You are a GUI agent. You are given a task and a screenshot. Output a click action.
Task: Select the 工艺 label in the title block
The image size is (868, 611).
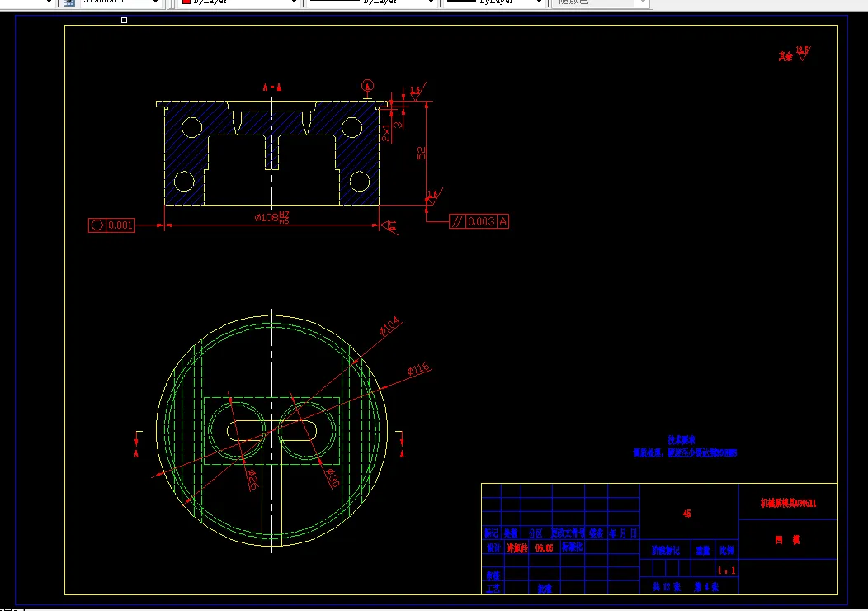[493, 588]
